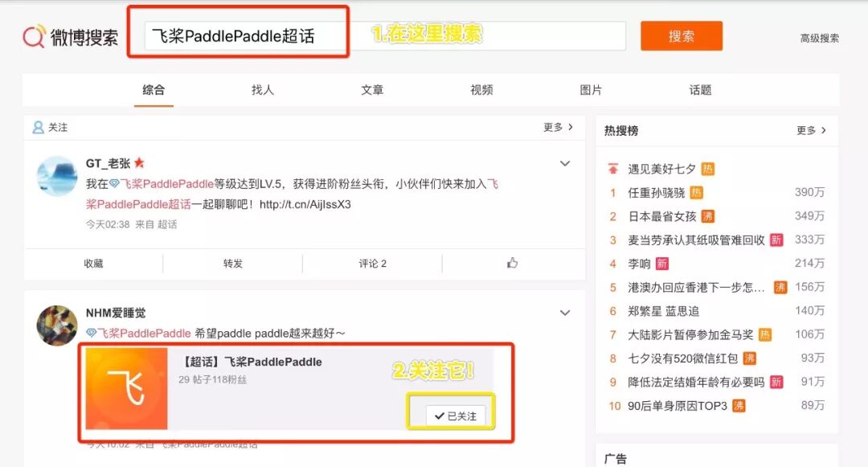The height and width of the screenshot is (467, 868).
Task: Open hot search 任重孙骁骁
Action: pos(657,193)
